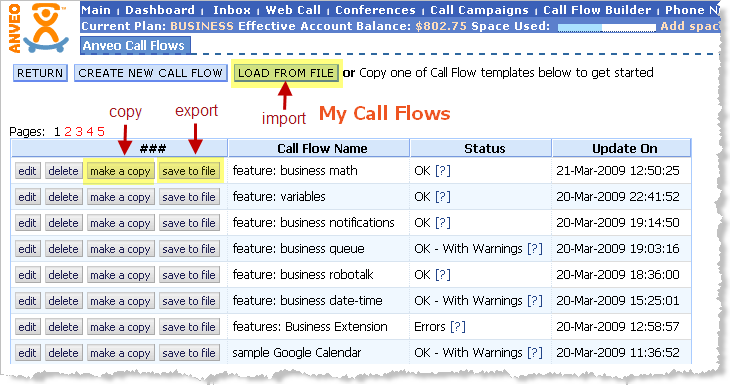
Task: Select the Anveo Call Flows tab
Action: coord(134,46)
